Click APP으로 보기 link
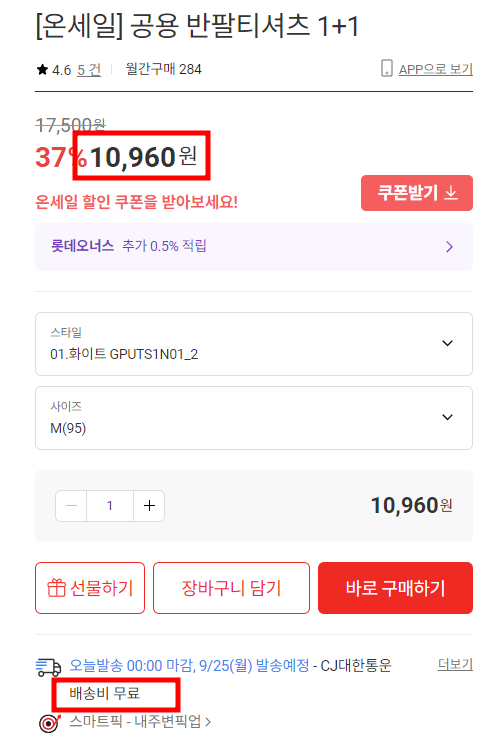The height and width of the screenshot is (752, 498). 436,69
